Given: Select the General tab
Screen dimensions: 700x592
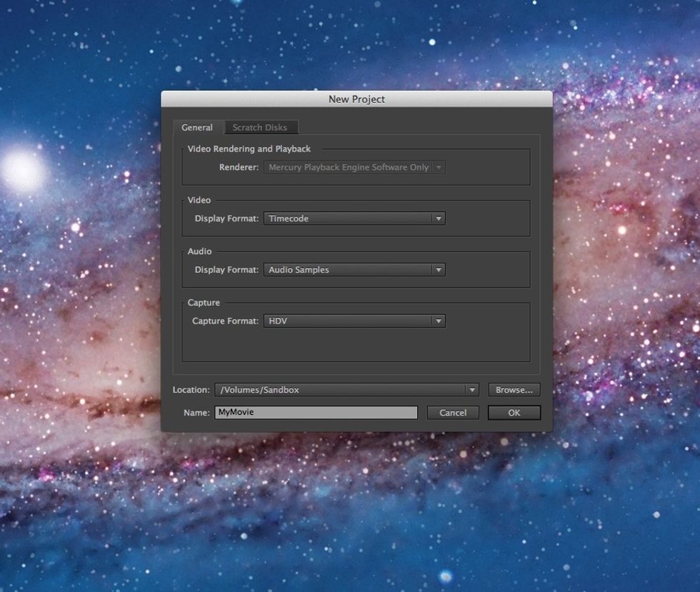Looking at the screenshot, I should (197, 128).
